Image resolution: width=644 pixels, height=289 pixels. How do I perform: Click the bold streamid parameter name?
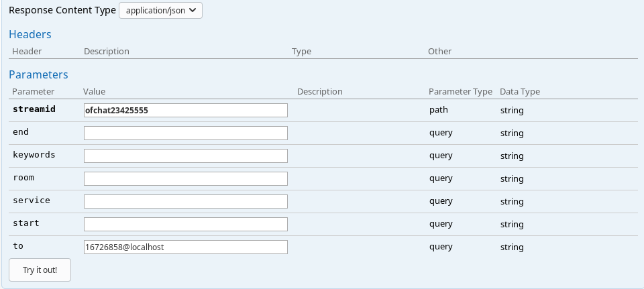[34, 109]
